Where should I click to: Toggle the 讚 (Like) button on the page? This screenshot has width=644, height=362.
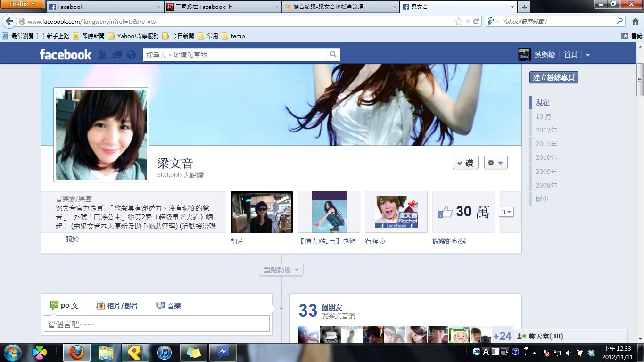click(465, 163)
